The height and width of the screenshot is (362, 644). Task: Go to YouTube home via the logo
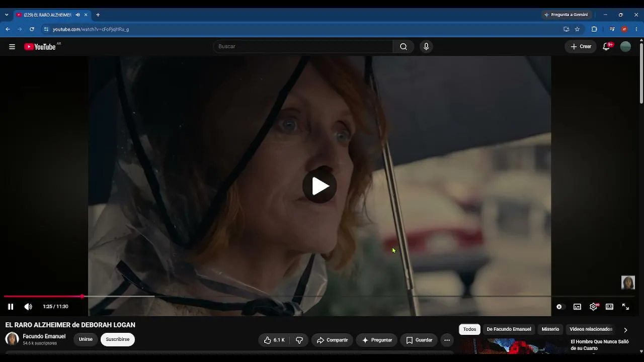point(40,47)
